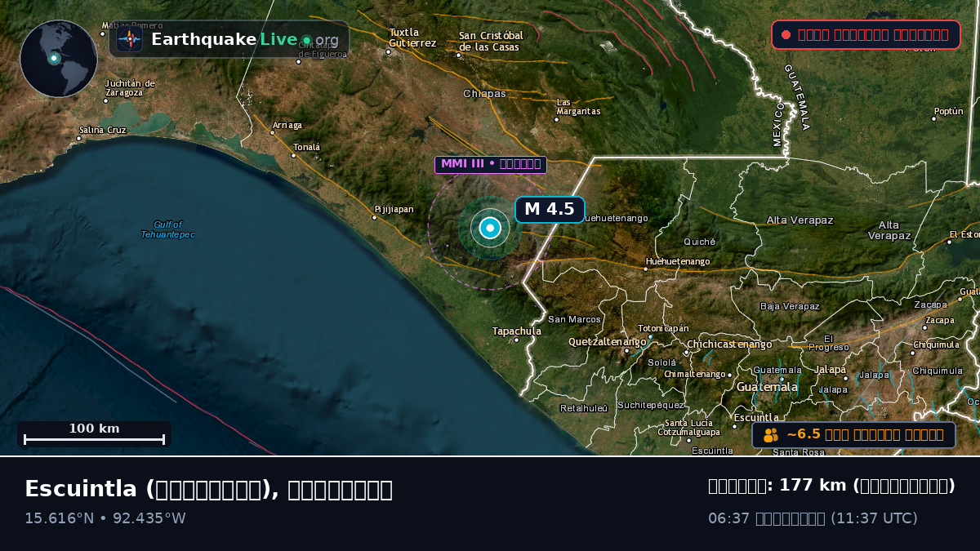Click the Chimaltenango label
The image size is (980, 551).
click(696, 374)
